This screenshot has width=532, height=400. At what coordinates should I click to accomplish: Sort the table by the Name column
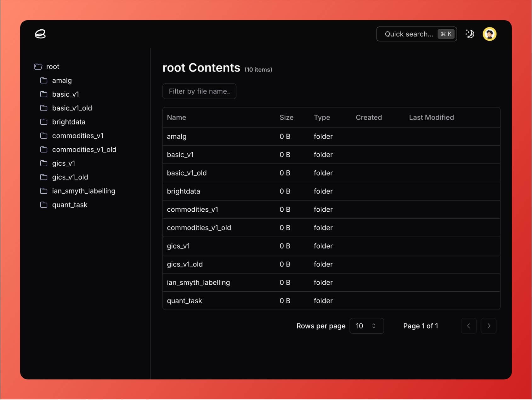176,117
